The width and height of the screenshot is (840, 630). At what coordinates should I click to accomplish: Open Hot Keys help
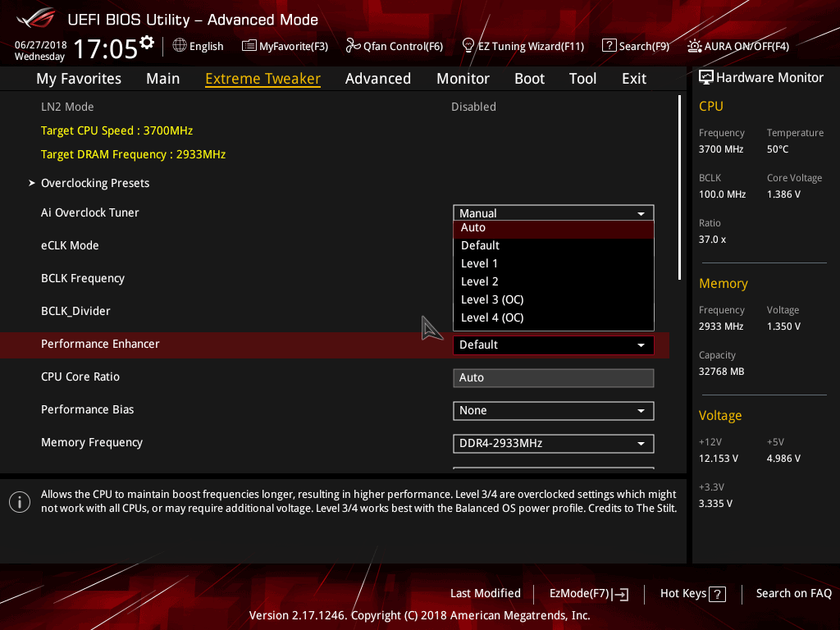pyautogui.click(x=692, y=594)
